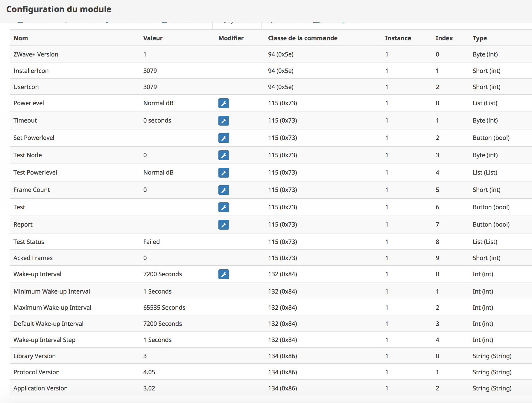The image size is (532, 403).
Task: Click the Test Node wrench icon
Action: (x=224, y=155)
